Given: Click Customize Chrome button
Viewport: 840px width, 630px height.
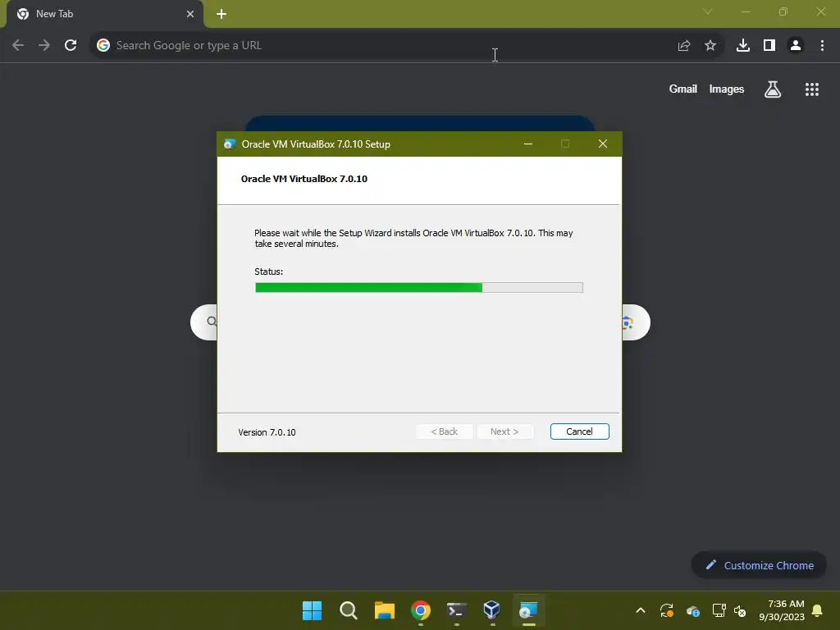Looking at the screenshot, I should [759, 565].
